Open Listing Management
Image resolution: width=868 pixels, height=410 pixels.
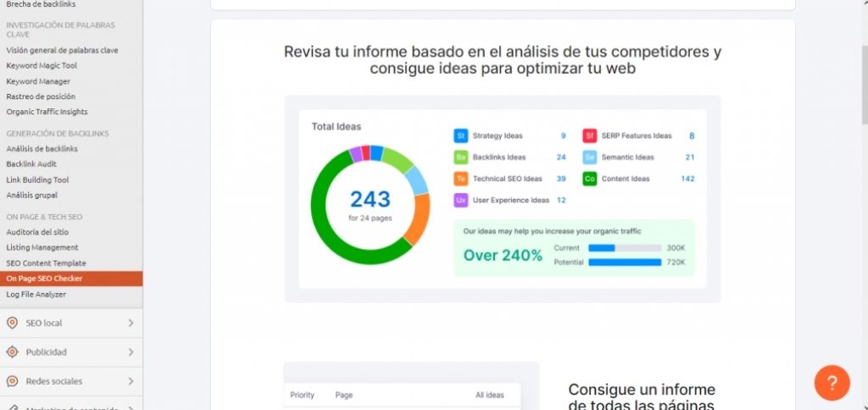coord(42,248)
